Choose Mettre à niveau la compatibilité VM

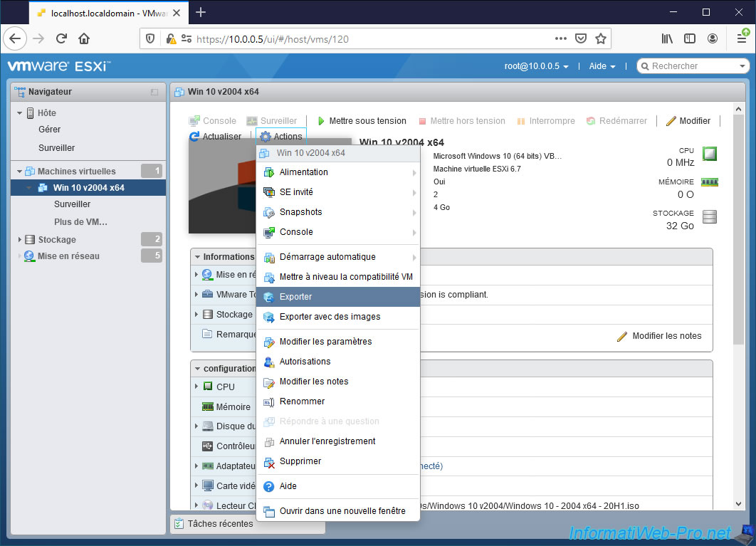pos(338,277)
